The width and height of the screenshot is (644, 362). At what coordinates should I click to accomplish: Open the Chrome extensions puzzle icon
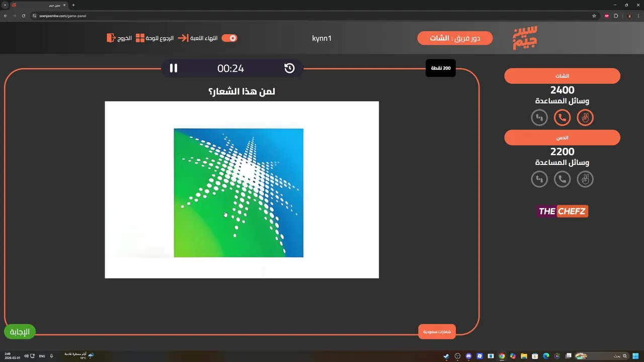[616, 16]
